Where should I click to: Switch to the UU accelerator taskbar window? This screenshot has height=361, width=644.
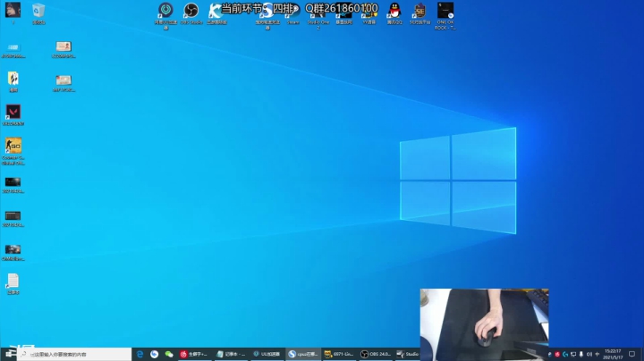(x=267, y=354)
